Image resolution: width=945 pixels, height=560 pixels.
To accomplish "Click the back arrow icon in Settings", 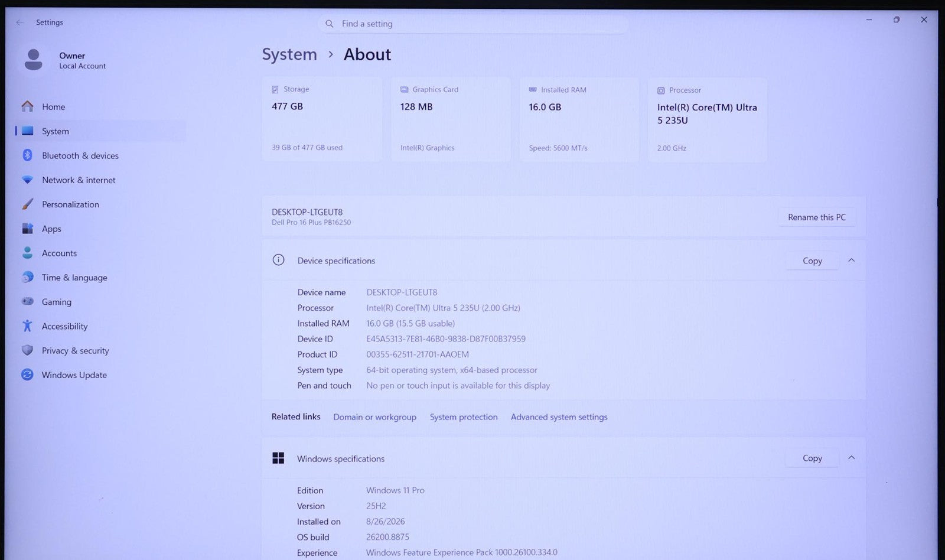I will click(x=20, y=22).
